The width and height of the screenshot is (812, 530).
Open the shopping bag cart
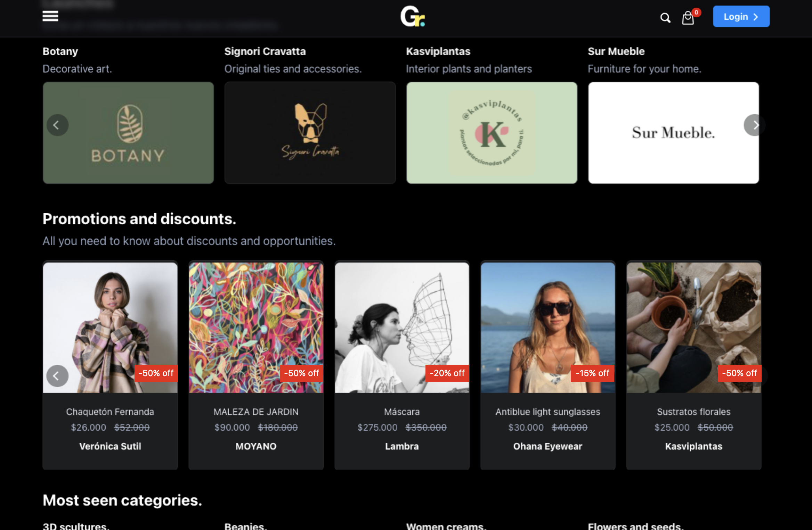click(x=688, y=18)
